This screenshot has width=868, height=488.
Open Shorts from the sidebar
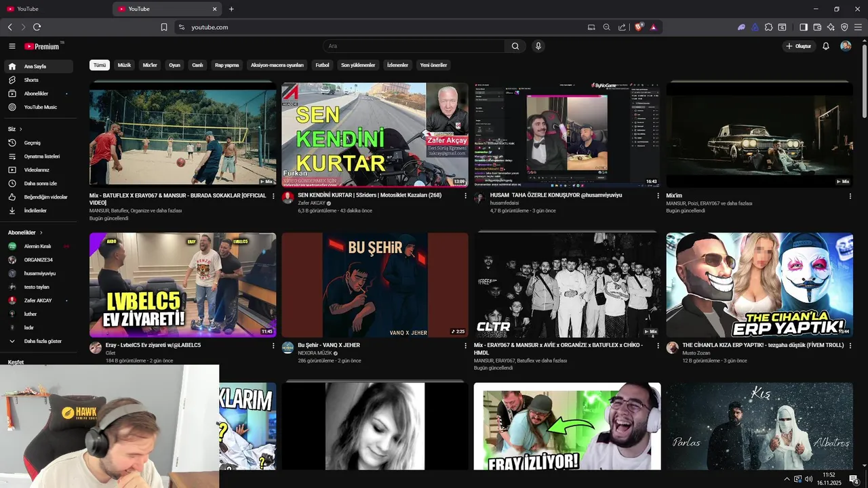pyautogui.click(x=39, y=80)
